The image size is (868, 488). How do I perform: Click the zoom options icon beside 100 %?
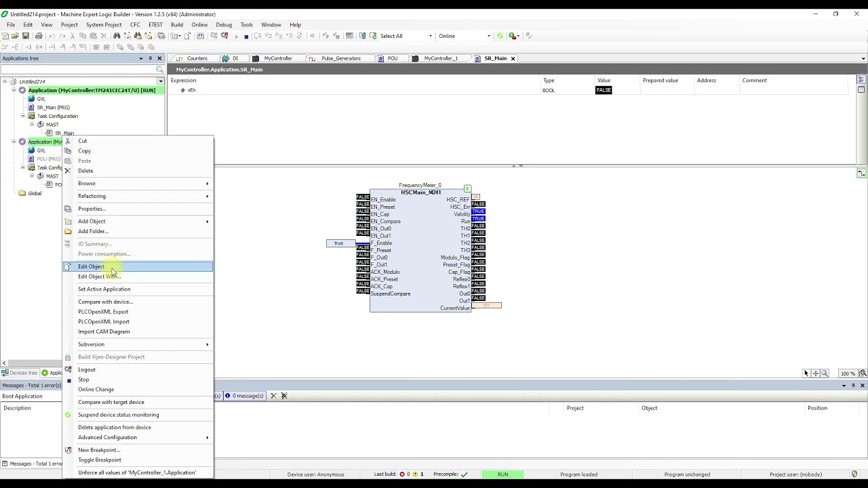coord(863,373)
